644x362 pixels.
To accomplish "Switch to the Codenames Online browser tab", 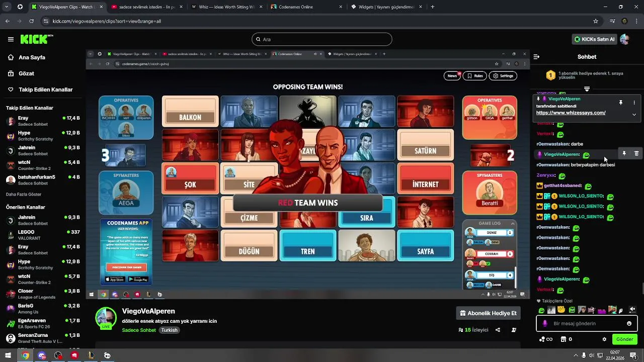I will coord(305,7).
